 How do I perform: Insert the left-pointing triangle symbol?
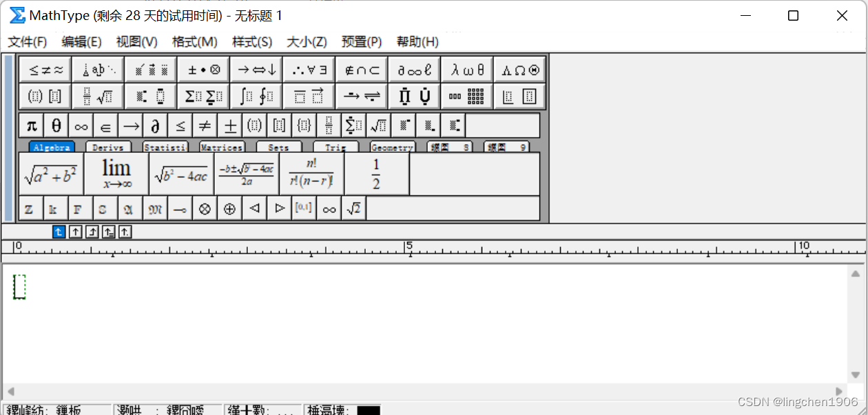coord(254,208)
